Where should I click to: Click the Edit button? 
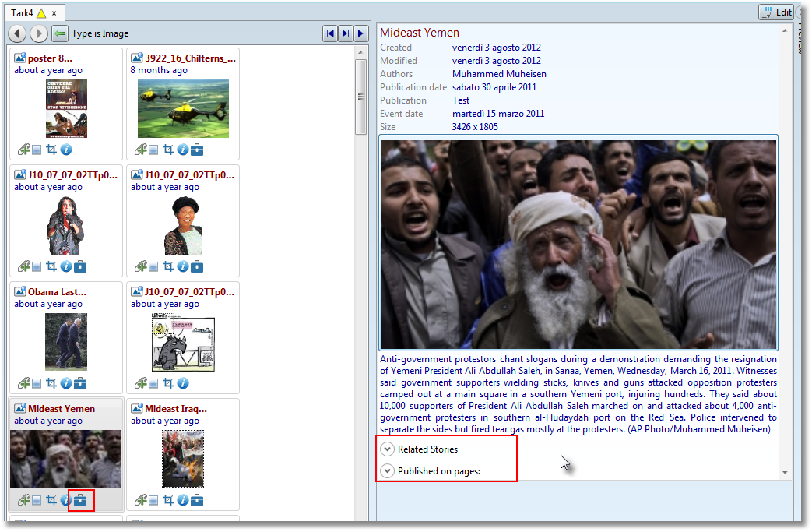tap(775, 12)
